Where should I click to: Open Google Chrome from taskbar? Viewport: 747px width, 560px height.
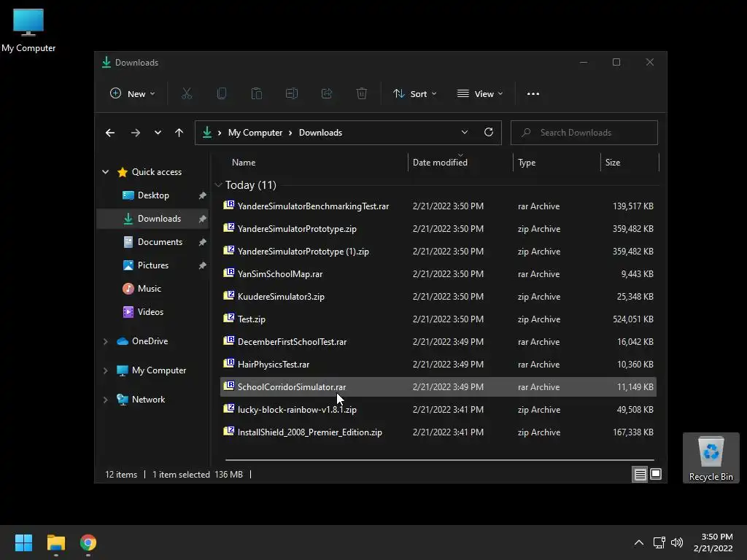point(88,542)
